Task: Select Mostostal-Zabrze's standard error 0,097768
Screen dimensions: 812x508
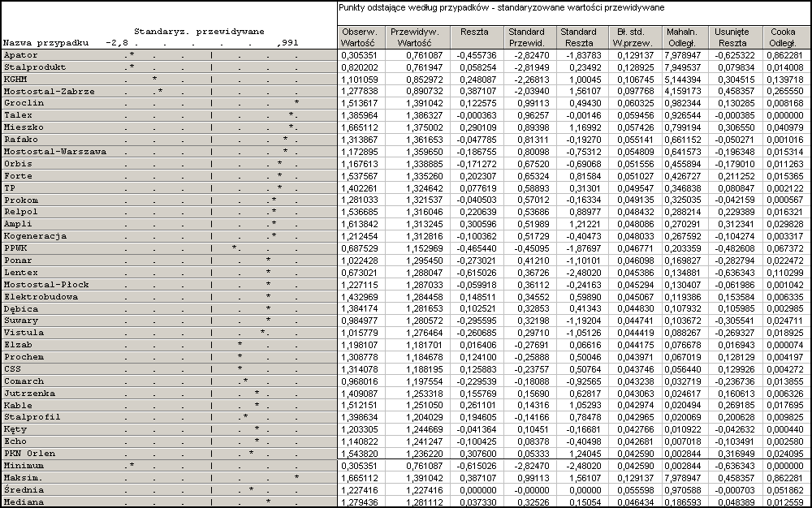Action: coord(635,92)
